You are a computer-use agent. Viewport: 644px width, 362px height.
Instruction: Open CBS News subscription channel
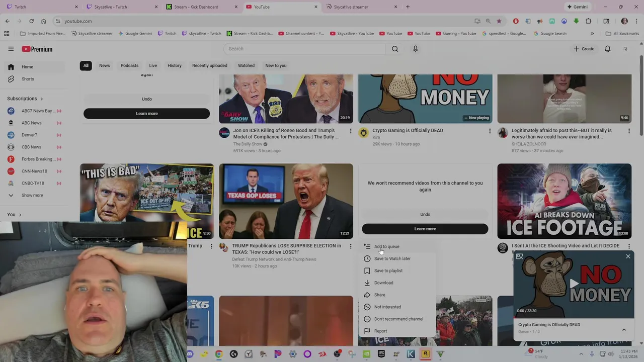pyautogui.click(x=33, y=147)
